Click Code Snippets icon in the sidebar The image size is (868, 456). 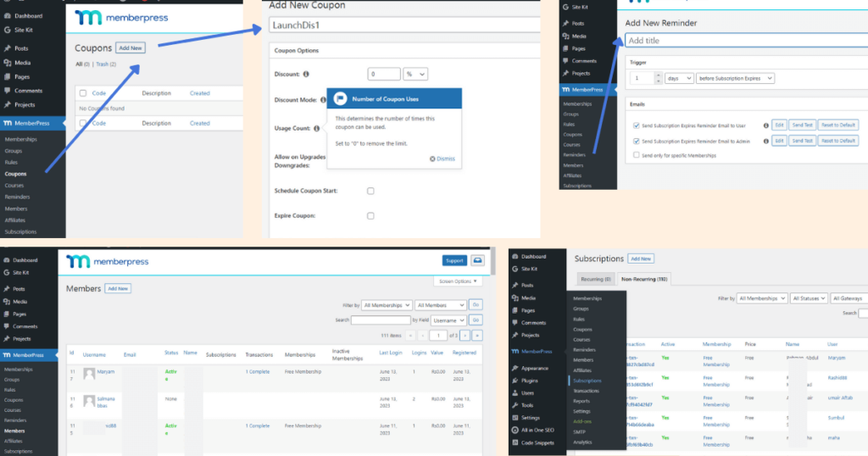tap(515, 442)
